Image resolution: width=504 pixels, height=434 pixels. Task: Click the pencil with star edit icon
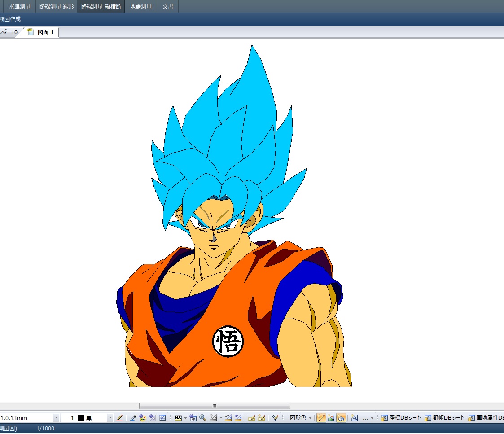pyautogui.click(x=262, y=418)
